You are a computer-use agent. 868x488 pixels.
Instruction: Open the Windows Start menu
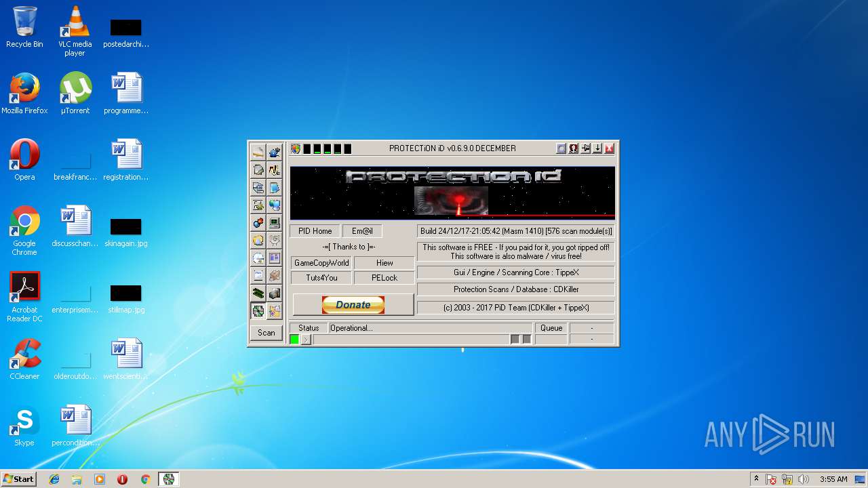[x=19, y=479]
